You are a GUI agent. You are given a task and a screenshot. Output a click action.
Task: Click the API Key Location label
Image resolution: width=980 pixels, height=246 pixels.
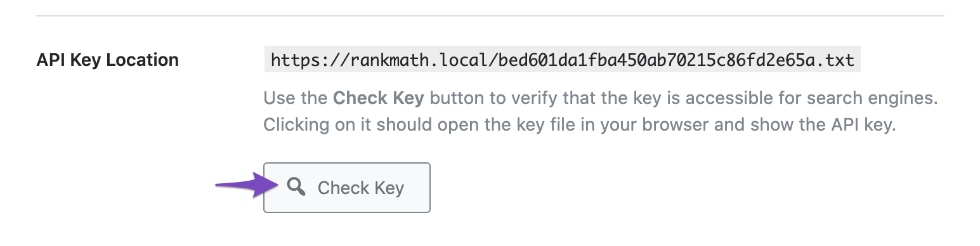[108, 60]
